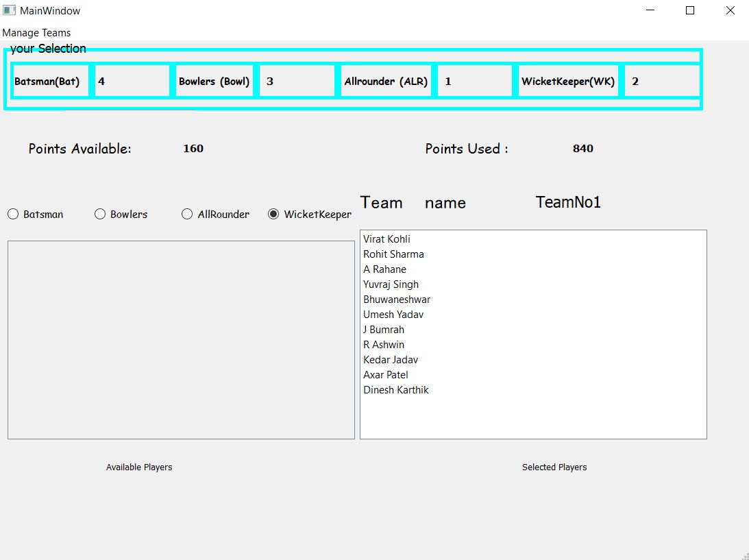Click the wicketkeeper count field showing 2
749x560 pixels.
(661, 80)
